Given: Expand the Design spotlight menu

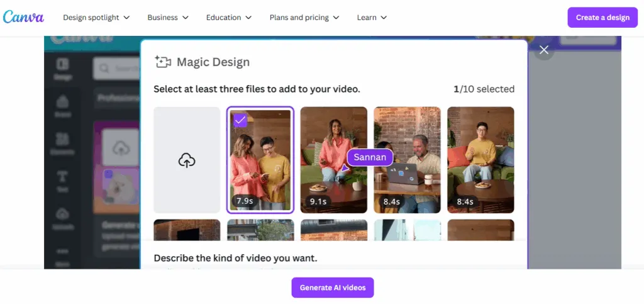Looking at the screenshot, I should pos(96,18).
